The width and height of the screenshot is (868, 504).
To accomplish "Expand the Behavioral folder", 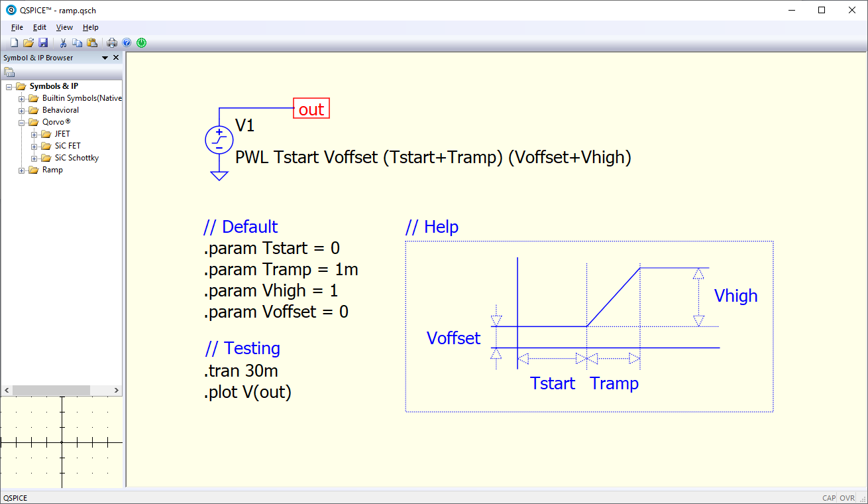I will [x=21, y=111].
